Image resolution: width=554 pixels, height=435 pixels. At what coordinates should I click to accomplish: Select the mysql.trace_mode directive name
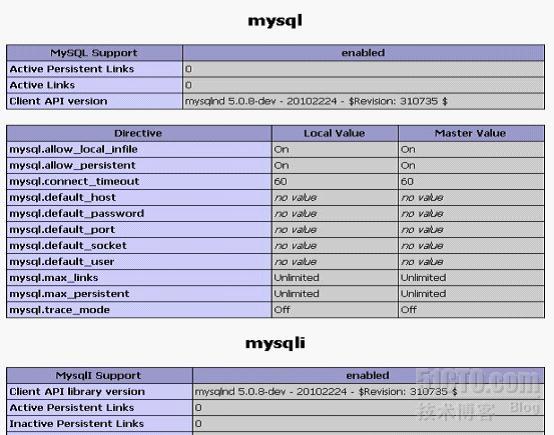point(59,310)
